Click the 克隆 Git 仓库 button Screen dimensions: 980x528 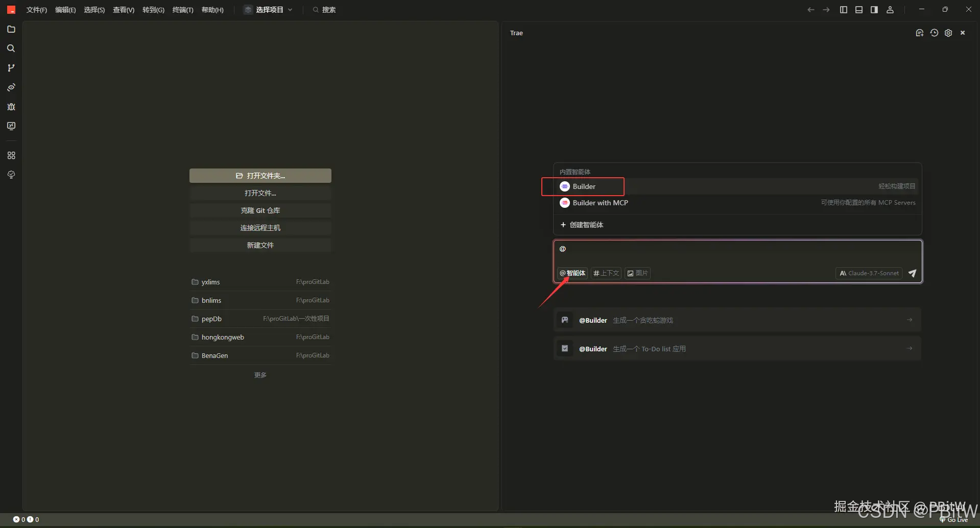click(260, 210)
